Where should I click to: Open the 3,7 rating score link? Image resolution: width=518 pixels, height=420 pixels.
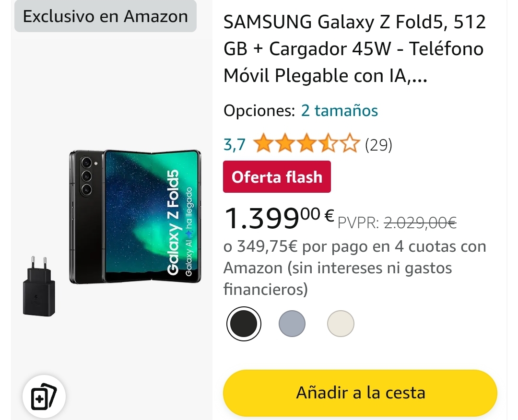pyautogui.click(x=234, y=145)
